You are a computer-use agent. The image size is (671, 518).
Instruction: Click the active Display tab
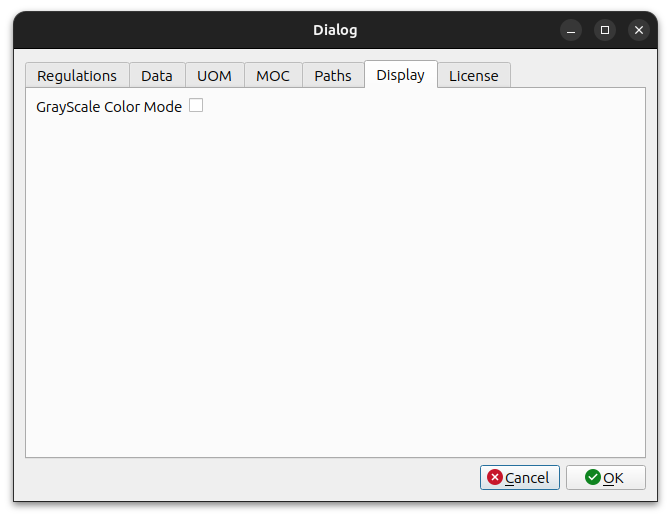400,75
